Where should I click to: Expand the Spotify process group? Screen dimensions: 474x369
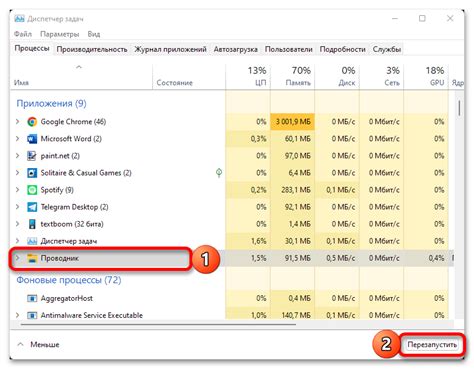(18, 190)
